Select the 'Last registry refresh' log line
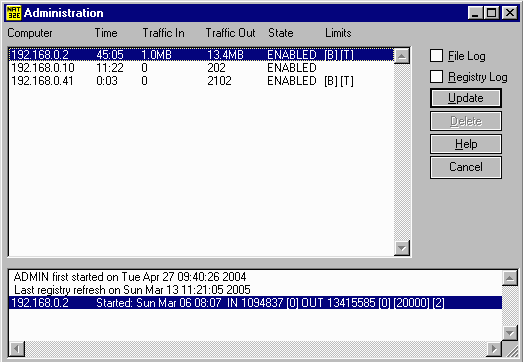The height and width of the screenshot is (362, 523). 132,290
